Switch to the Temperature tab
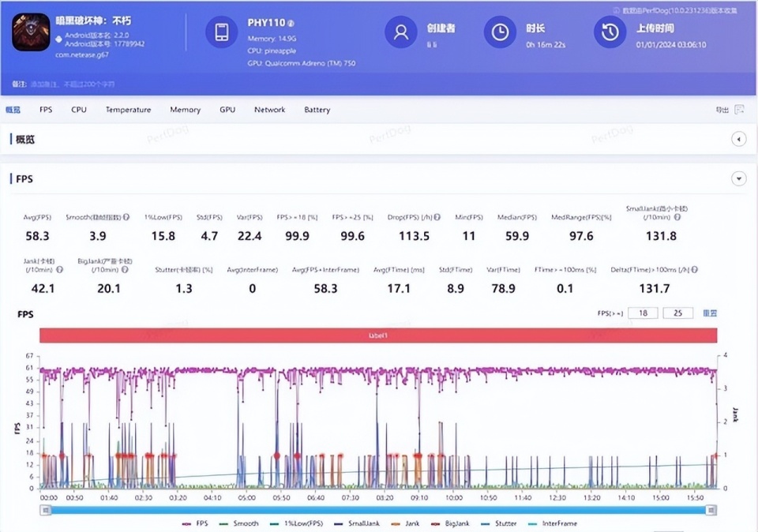 tap(128, 110)
